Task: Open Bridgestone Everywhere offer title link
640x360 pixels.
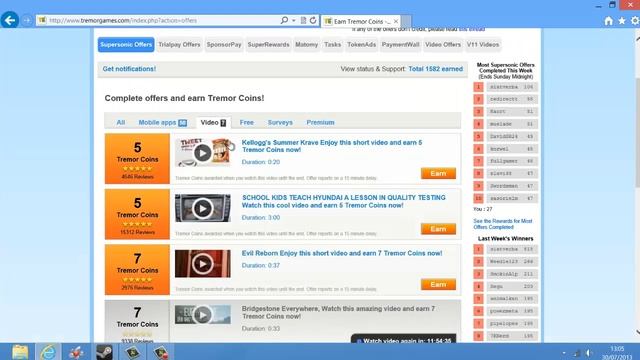Action: [338, 312]
